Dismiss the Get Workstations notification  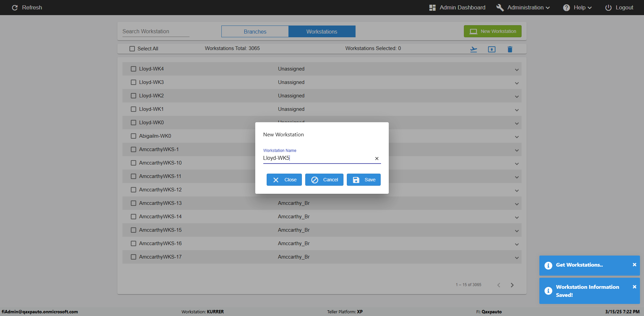click(634, 265)
